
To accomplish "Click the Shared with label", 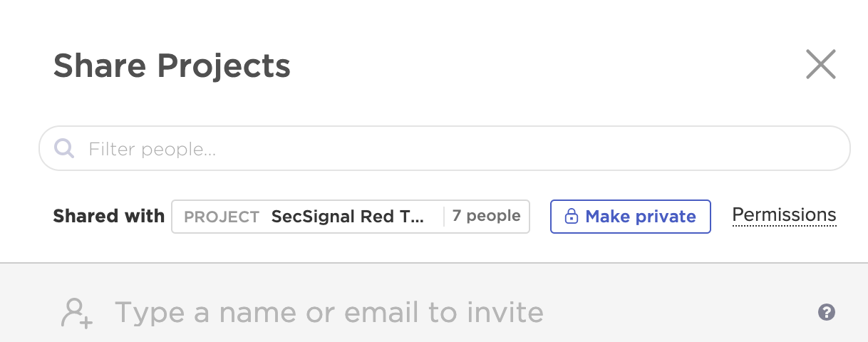I will 109,216.
